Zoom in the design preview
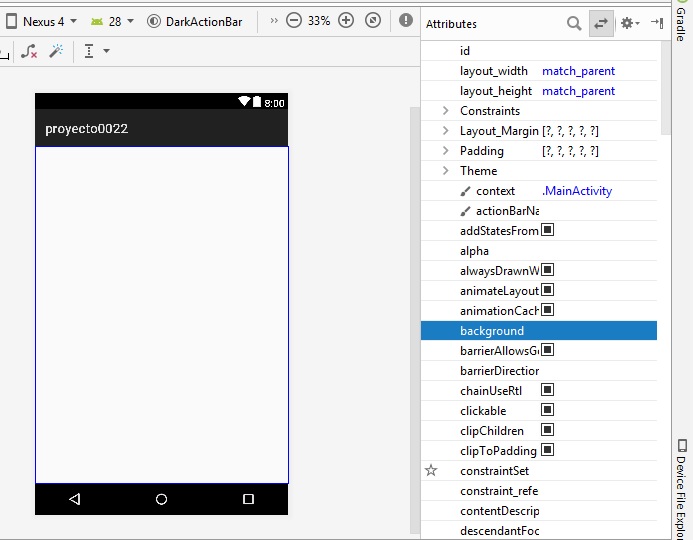The width and height of the screenshot is (693, 540). coord(346,20)
